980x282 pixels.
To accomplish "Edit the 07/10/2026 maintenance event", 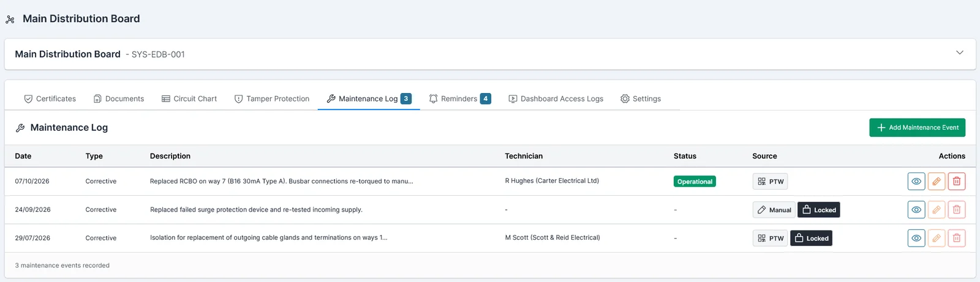I will (937, 181).
